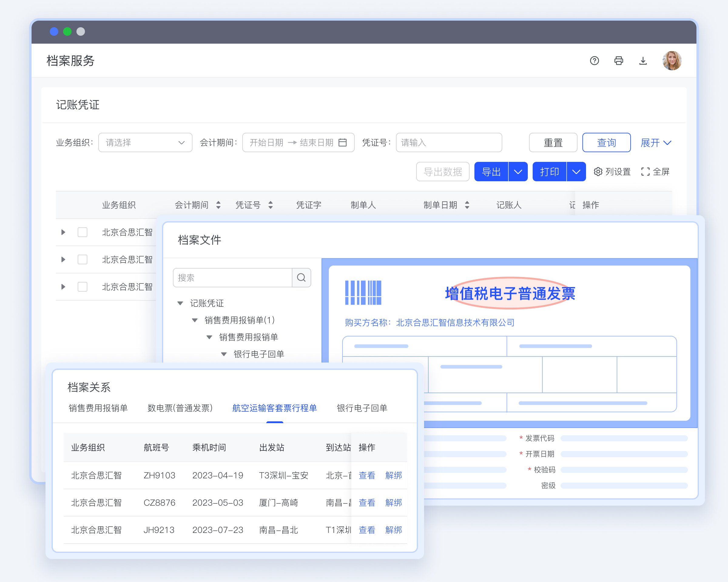Collapse the 记账凭证 tree node
The width and height of the screenshot is (728, 582).
point(180,303)
